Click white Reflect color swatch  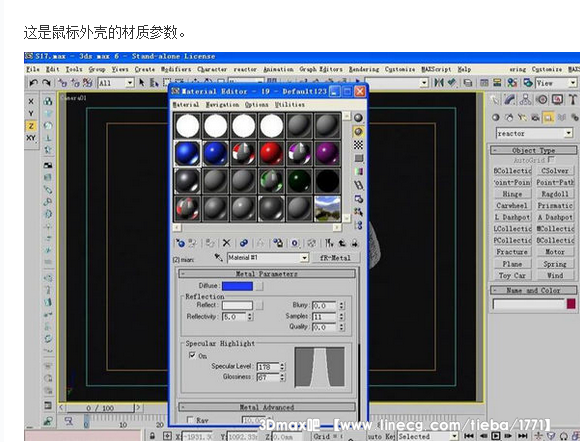pos(237,305)
